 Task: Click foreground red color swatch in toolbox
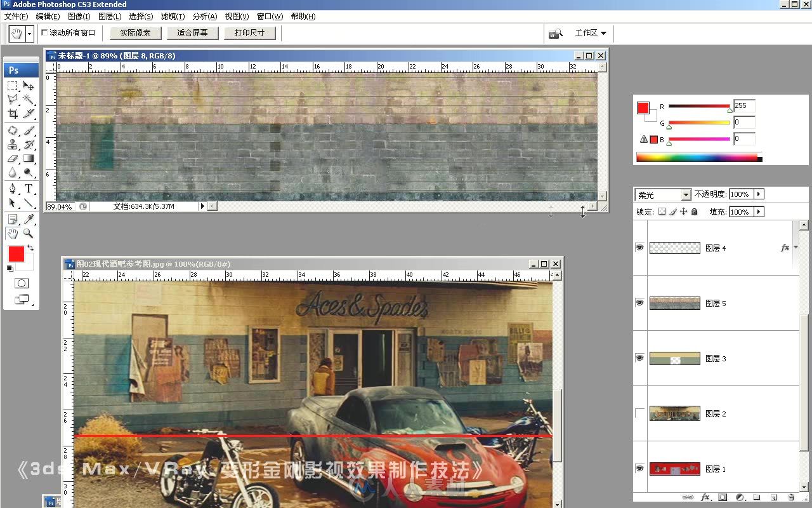[x=16, y=254]
